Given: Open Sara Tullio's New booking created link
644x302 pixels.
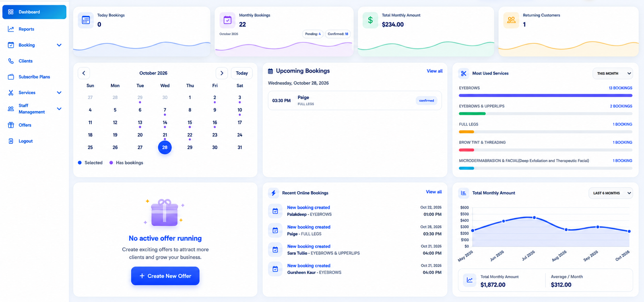Looking at the screenshot, I should pos(309,246).
